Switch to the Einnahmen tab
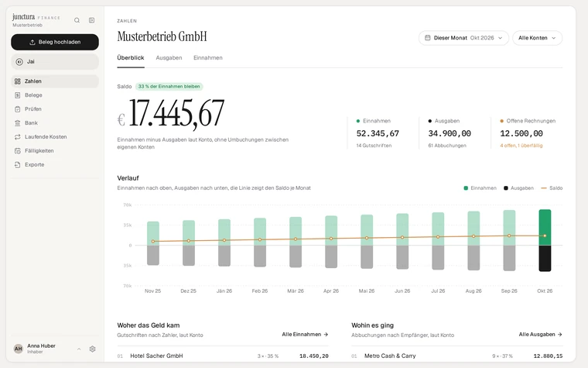The height and width of the screenshot is (368, 588). [208, 58]
